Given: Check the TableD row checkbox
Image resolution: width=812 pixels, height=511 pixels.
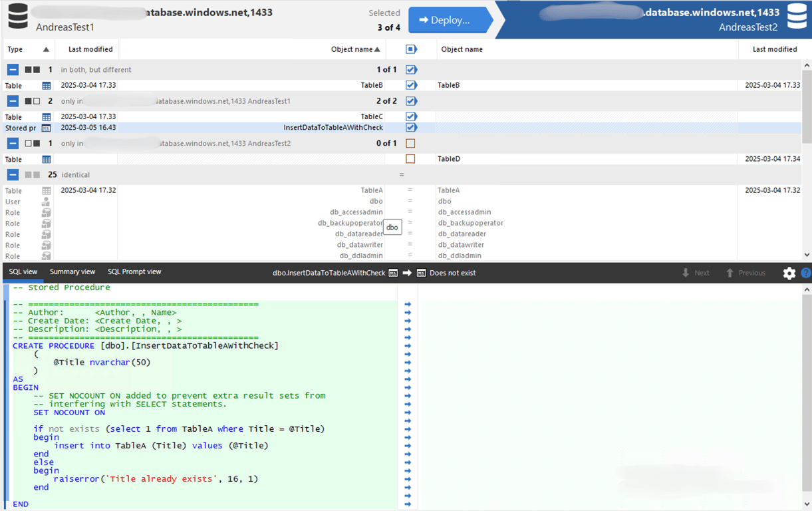Looking at the screenshot, I should pos(410,159).
